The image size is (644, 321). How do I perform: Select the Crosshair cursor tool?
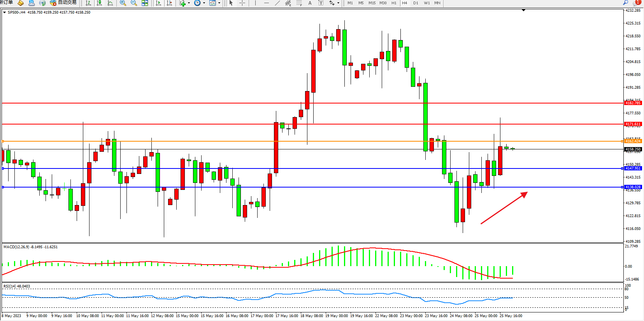coord(242,3)
